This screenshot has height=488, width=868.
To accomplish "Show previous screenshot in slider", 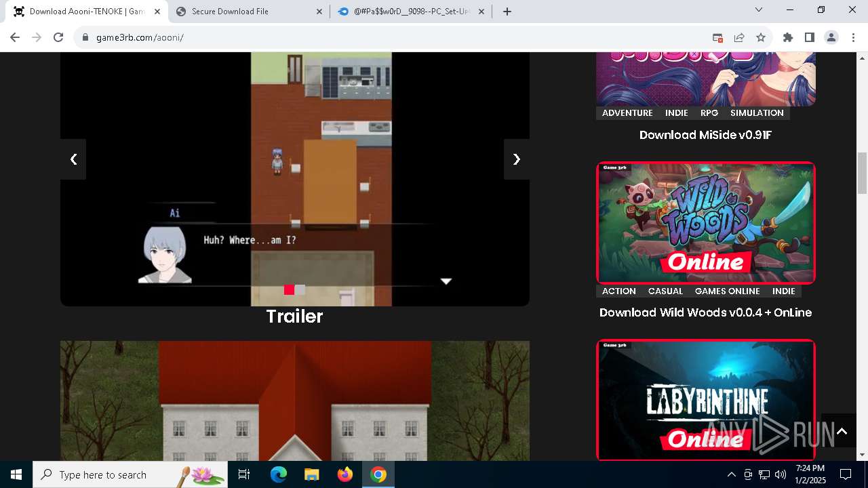I will [73, 159].
